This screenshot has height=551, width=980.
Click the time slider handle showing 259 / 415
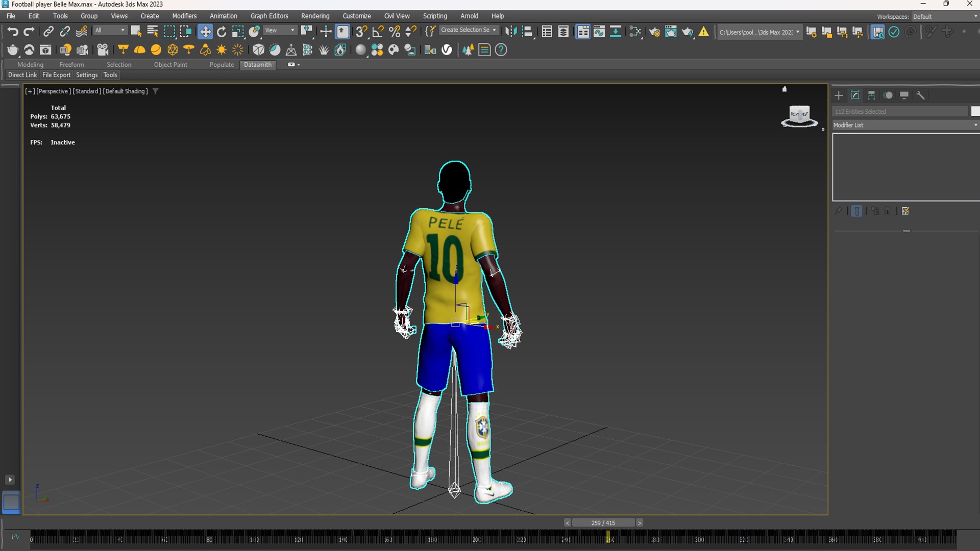pos(603,523)
